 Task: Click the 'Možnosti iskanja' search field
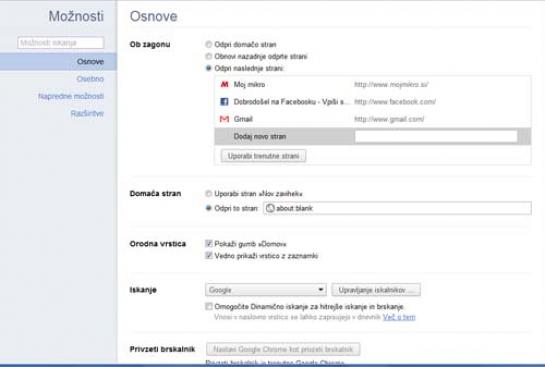point(60,43)
